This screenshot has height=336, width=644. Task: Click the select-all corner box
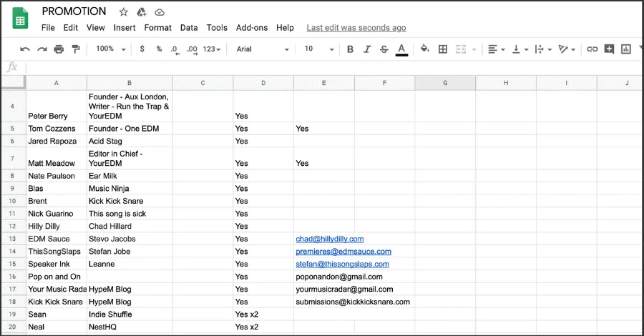[x=13, y=82]
